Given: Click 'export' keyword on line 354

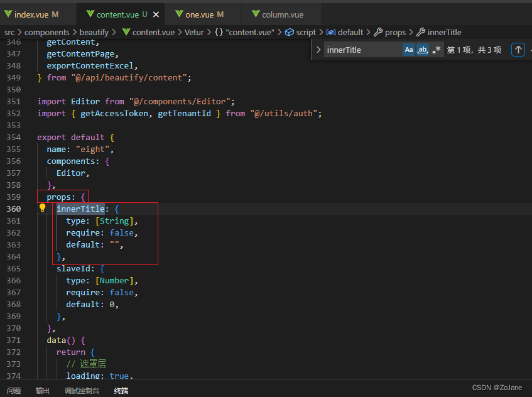Looking at the screenshot, I should point(52,138).
